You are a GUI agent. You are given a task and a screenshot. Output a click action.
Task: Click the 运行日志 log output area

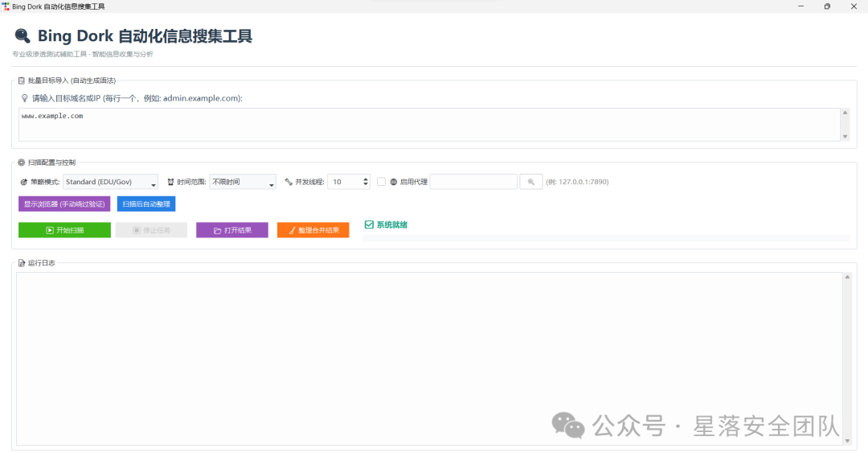[x=429, y=359]
